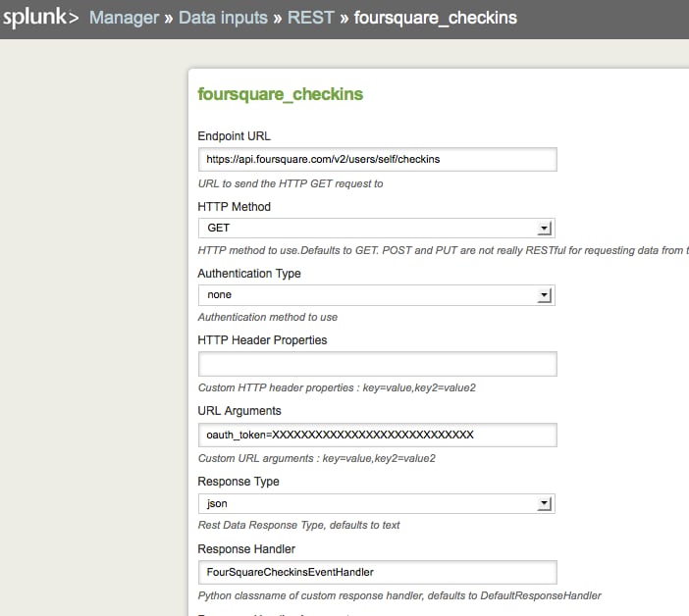
Task: Click 'HTTP method to use' hint text
Action: coord(443,250)
